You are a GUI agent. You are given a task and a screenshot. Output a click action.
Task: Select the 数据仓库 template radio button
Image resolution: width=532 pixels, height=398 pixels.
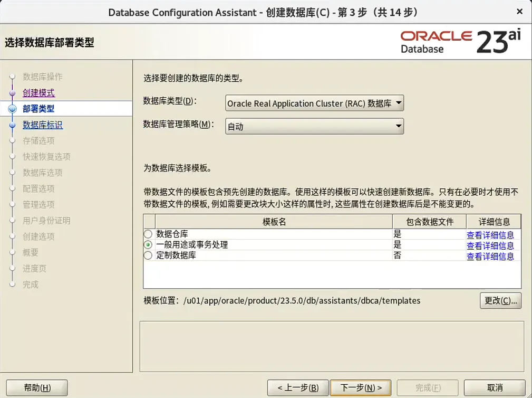pos(148,234)
